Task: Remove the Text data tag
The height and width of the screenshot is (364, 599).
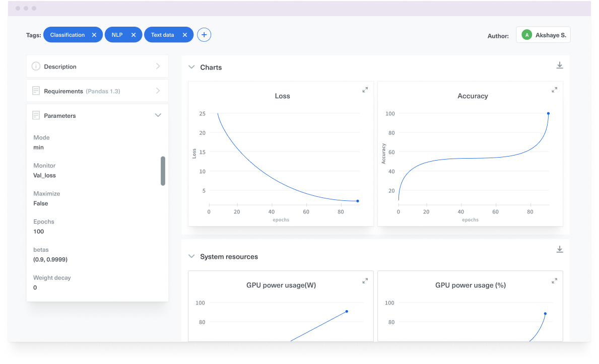Action: (x=184, y=35)
